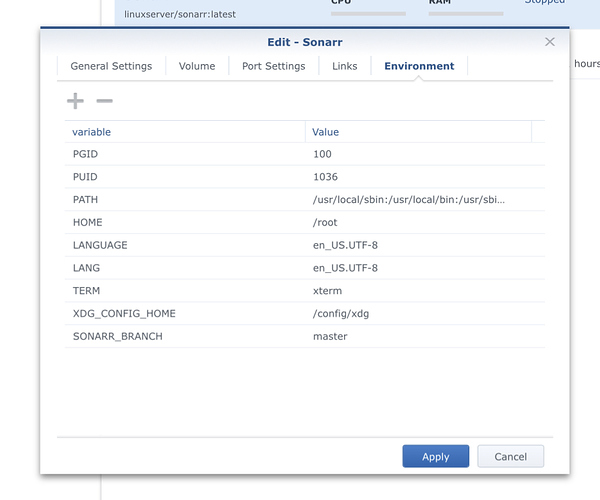Select the Environment tab
This screenshot has width=600, height=500.
(x=419, y=66)
